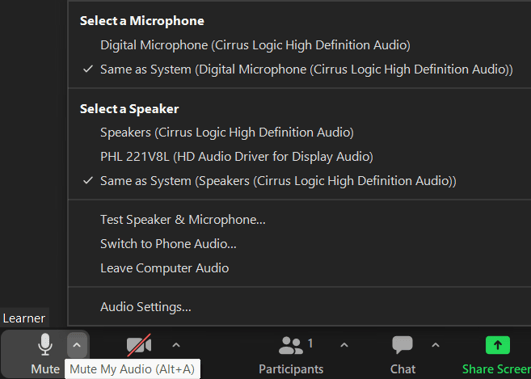Choose Same as System microphone option

point(306,69)
